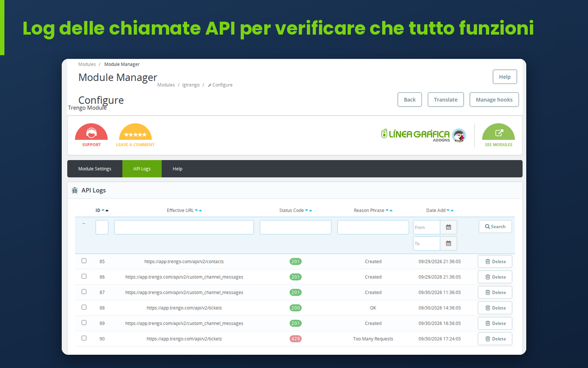Image resolution: width=588 pixels, height=368 pixels.
Task: Click the Configure breadcrumb link
Action: point(220,85)
